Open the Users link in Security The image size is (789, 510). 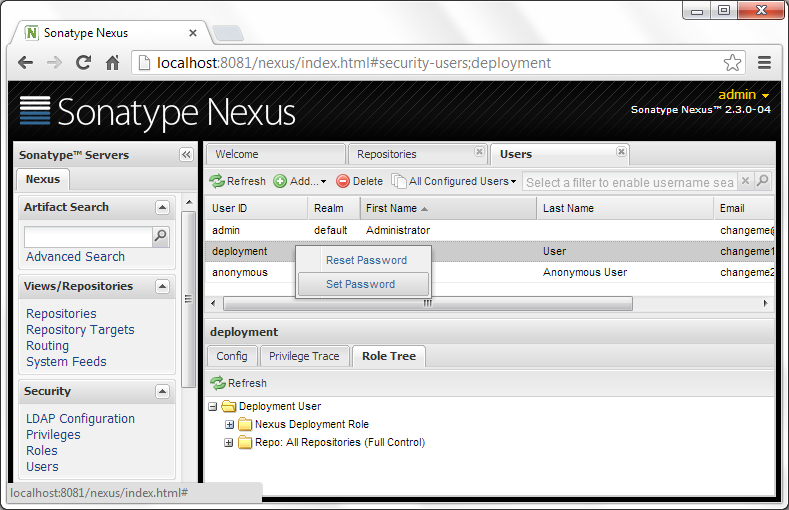coord(42,467)
